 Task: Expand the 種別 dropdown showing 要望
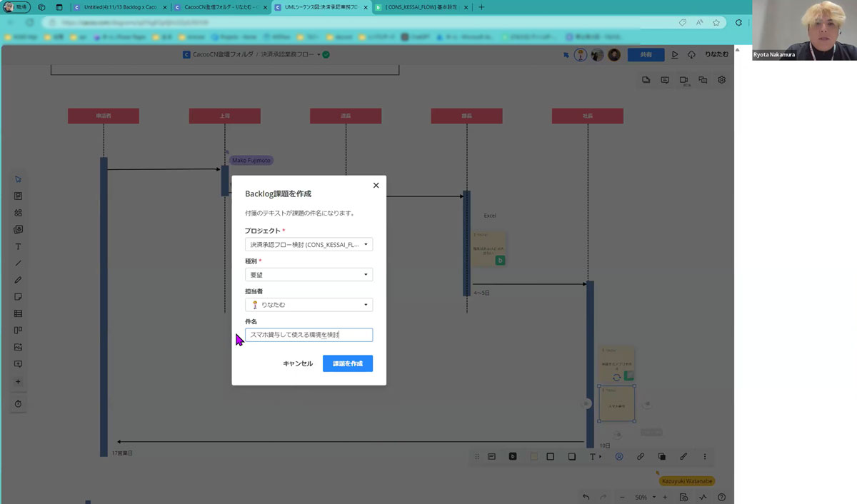click(309, 275)
